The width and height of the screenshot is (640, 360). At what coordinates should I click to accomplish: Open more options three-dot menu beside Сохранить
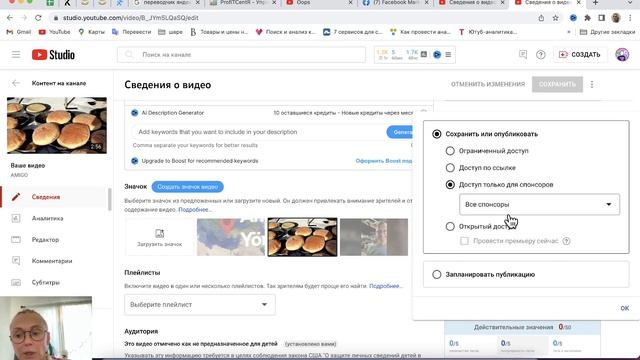592,84
